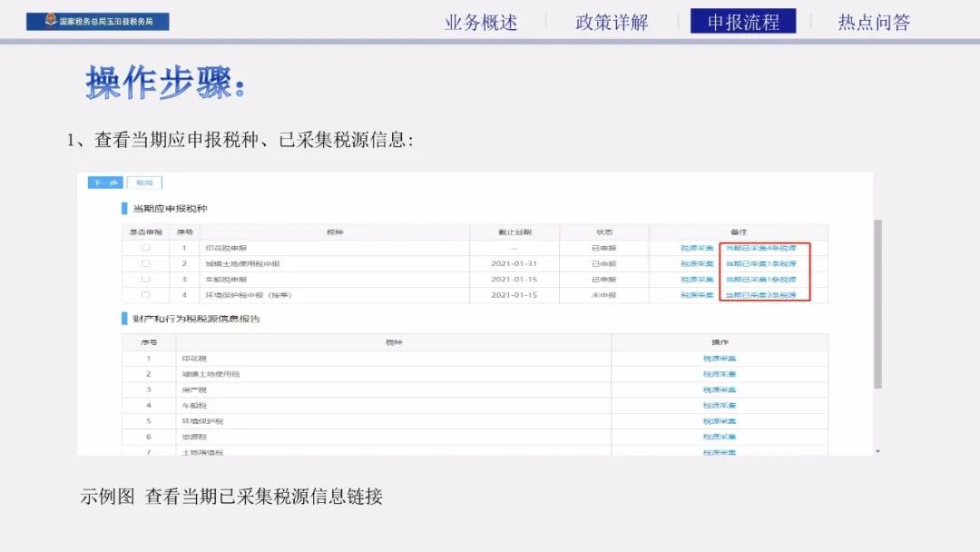980x552 pixels.
Task: Select the 房产税 row in lower table
Action: pos(475,390)
